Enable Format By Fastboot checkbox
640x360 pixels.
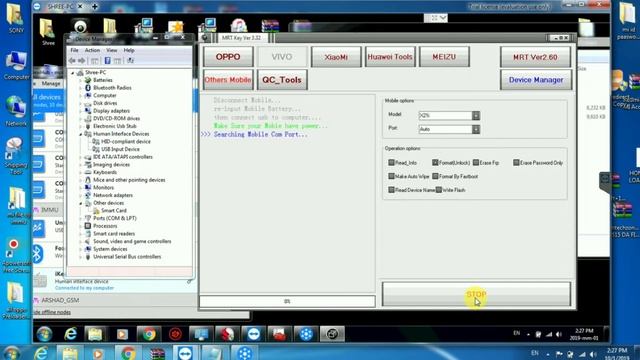point(435,176)
